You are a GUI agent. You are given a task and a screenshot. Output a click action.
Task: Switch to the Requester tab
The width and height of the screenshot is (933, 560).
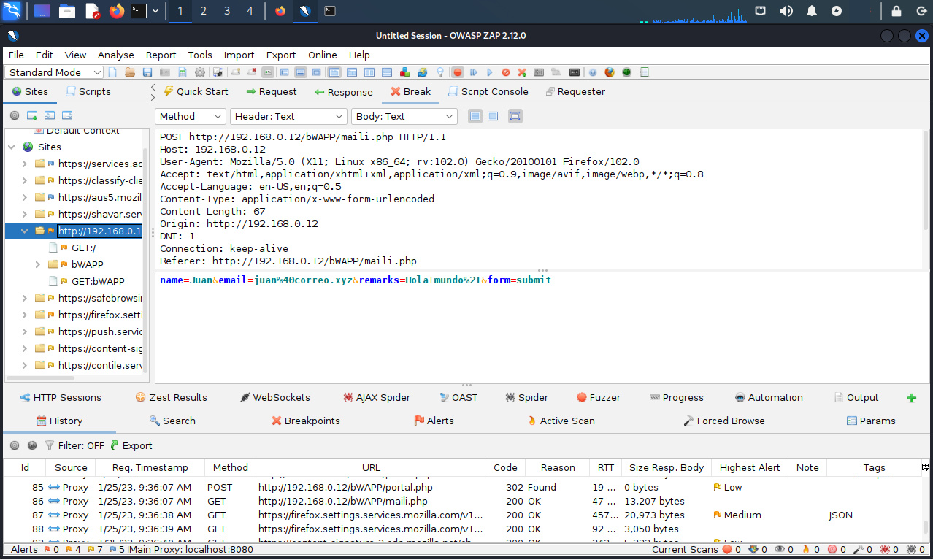pyautogui.click(x=575, y=91)
